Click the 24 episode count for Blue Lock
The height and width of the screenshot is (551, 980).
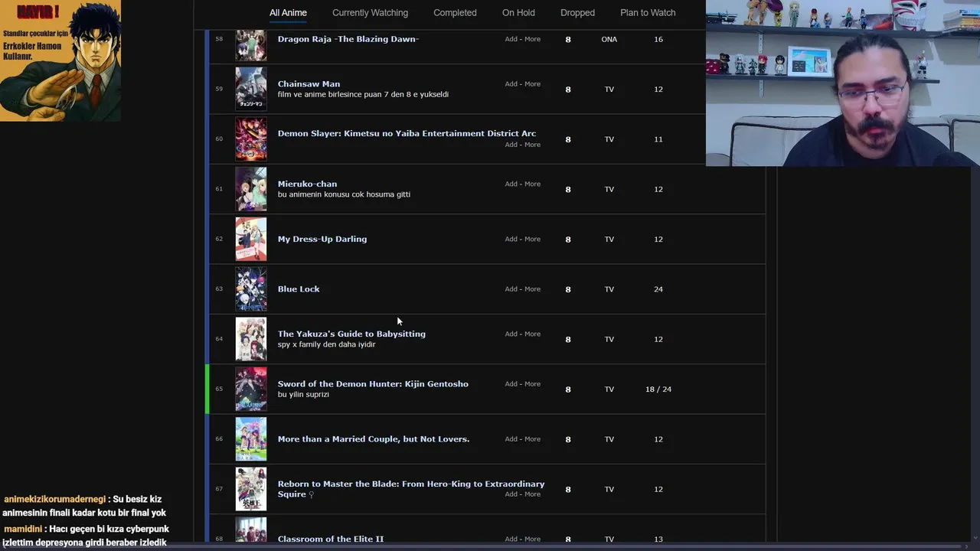tap(658, 289)
